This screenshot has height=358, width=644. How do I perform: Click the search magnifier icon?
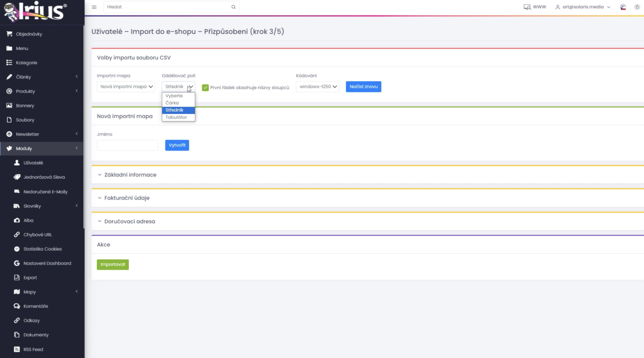(x=233, y=7)
